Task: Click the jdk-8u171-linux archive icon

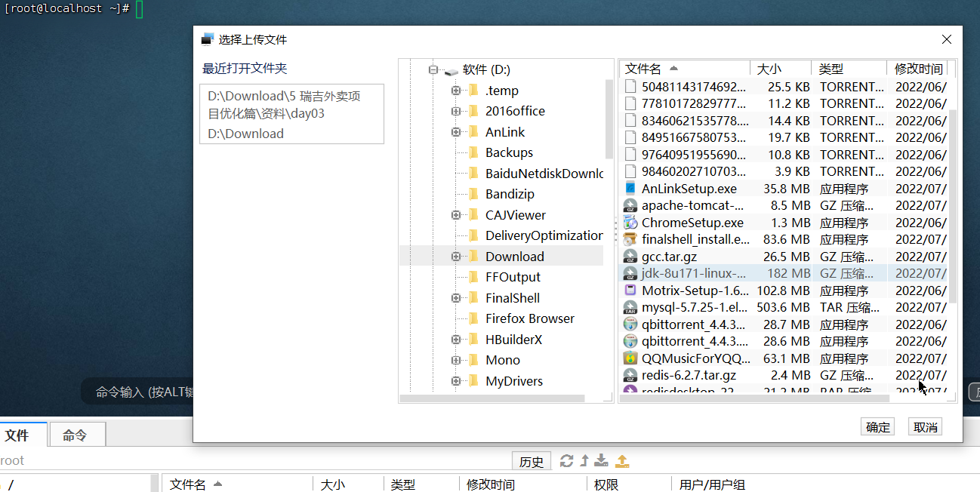Action: 630,273
